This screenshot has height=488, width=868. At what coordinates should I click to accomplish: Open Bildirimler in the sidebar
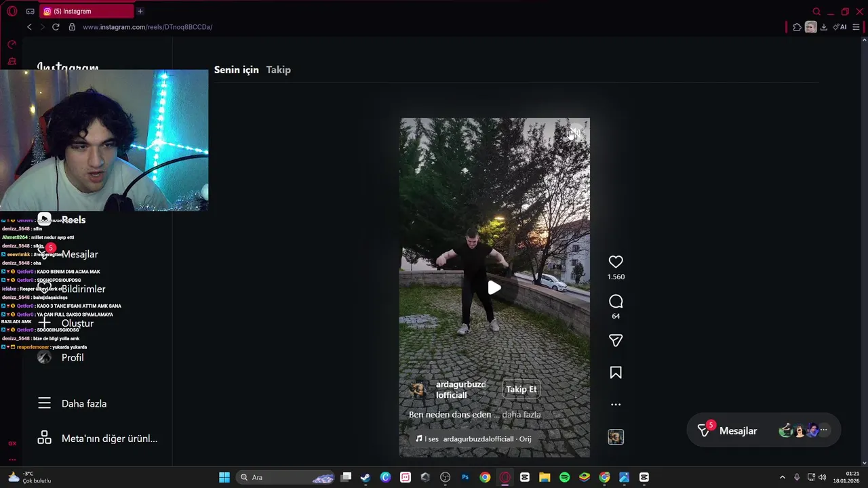tap(71, 289)
